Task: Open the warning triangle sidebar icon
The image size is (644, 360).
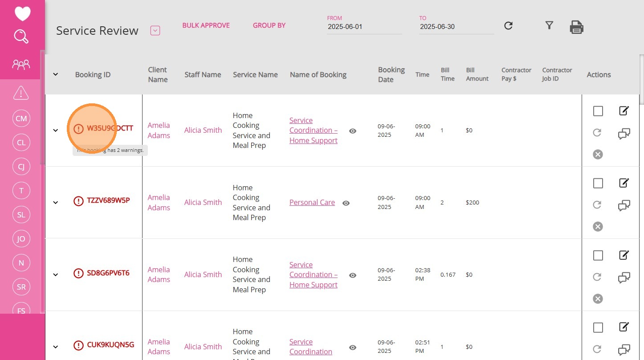Action: (x=21, y=93)
